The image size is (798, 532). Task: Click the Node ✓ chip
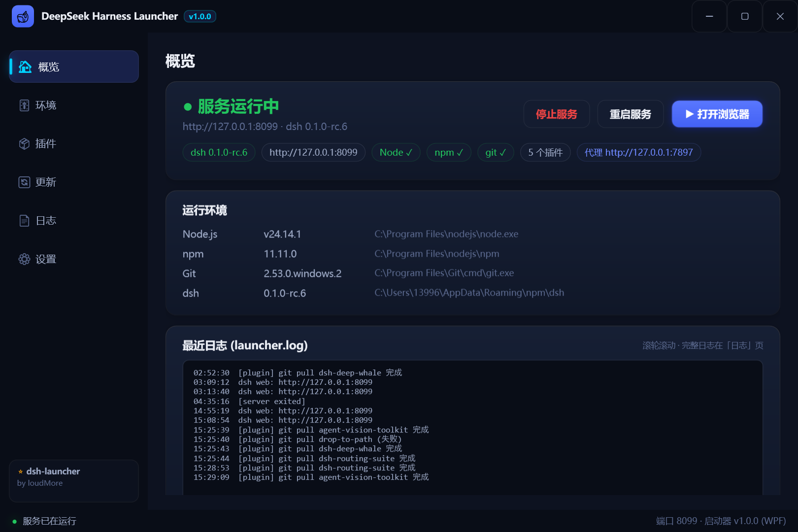point(396,152)
